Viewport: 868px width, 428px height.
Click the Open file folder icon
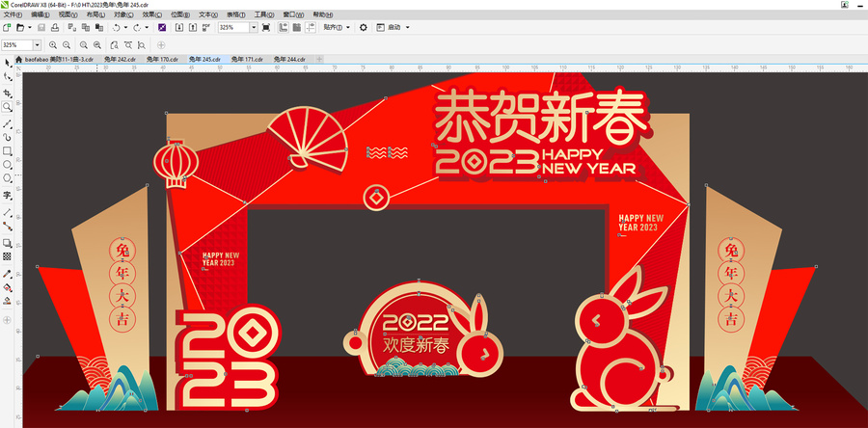point(20,27)
